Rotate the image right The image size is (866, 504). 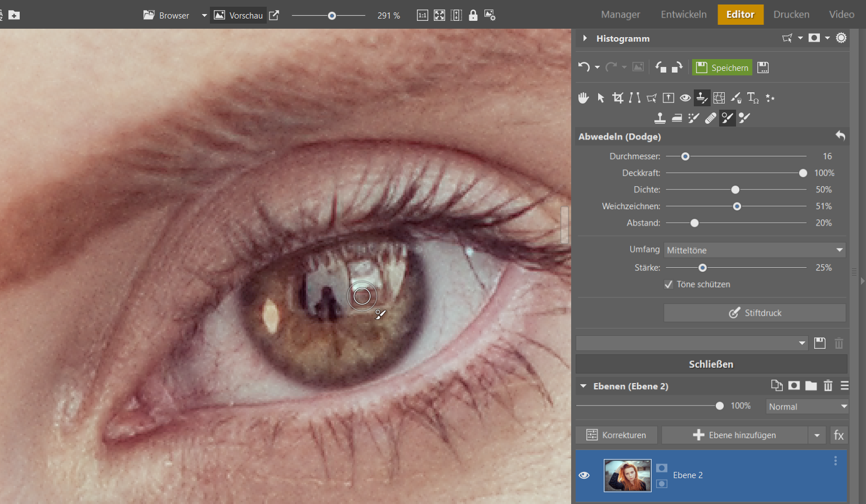[677, 67]
